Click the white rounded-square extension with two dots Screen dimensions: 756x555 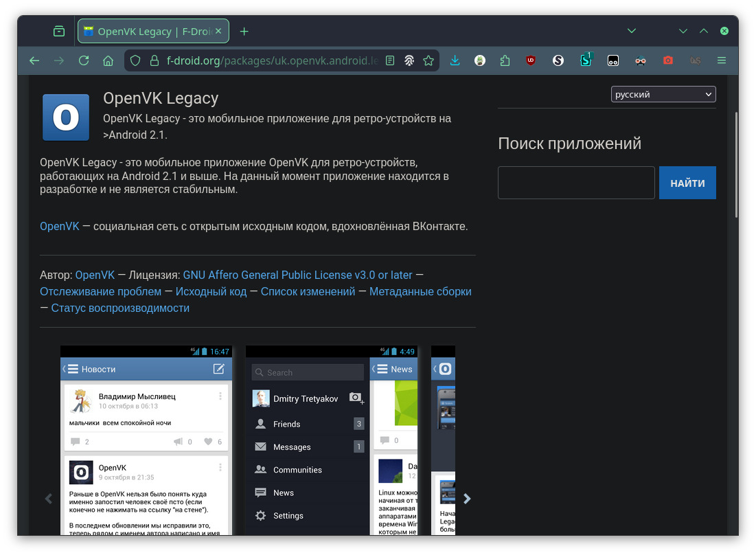pyautogui.click(x=612, y=60)
